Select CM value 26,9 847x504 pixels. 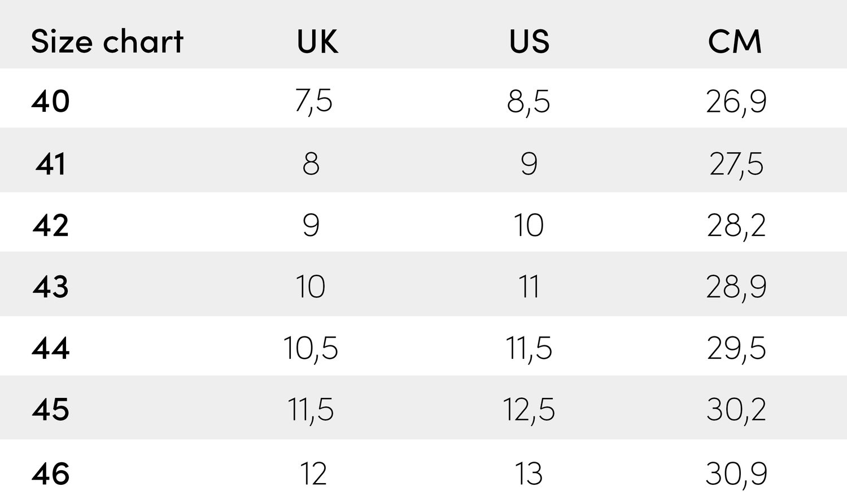tap(736, 102)
